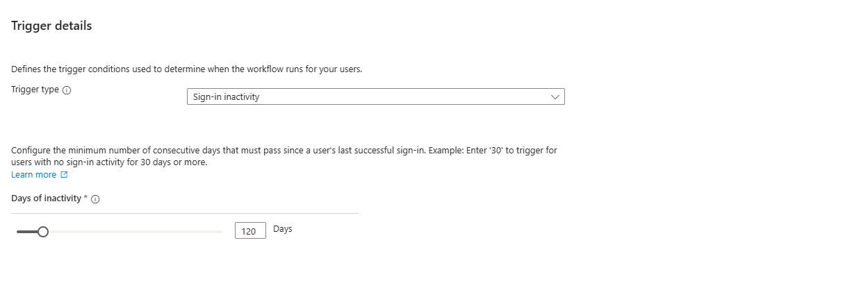Click the Trigger details heading
The width and height of the screenshot is (868, 288).
click(51, 26)
